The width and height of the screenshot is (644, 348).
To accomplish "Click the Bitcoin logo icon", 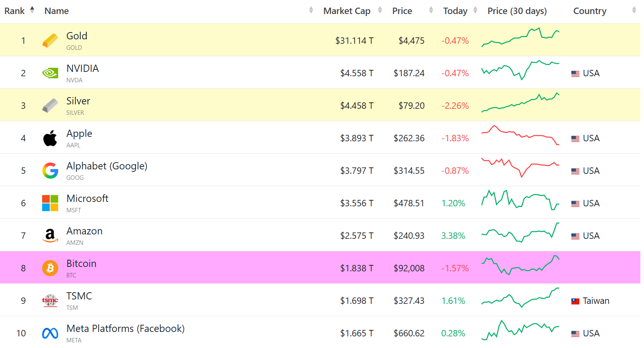I will pos(50,268).
